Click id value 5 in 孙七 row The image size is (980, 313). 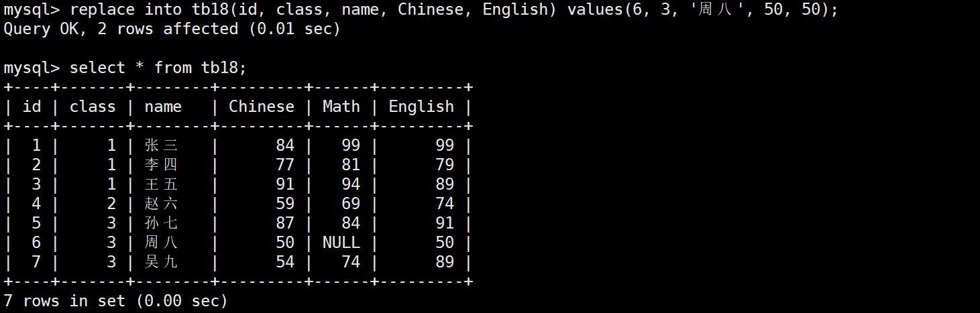[x=36, y=223]
